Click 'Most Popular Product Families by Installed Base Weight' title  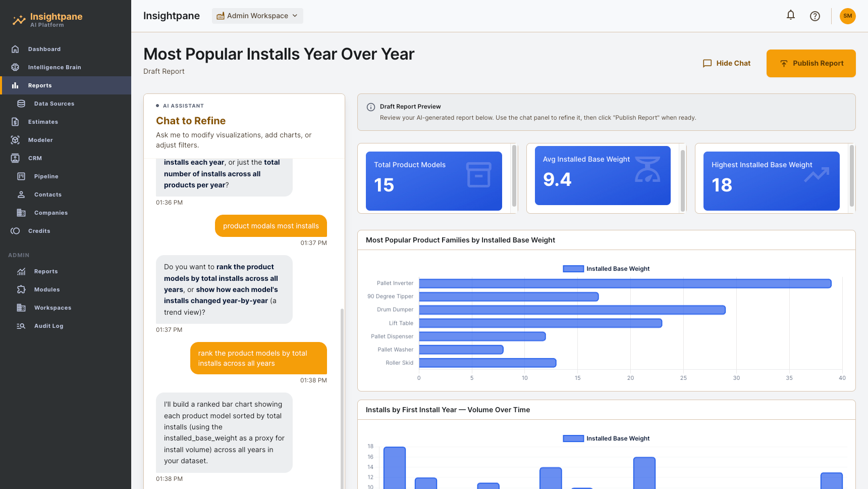point(460,240)
